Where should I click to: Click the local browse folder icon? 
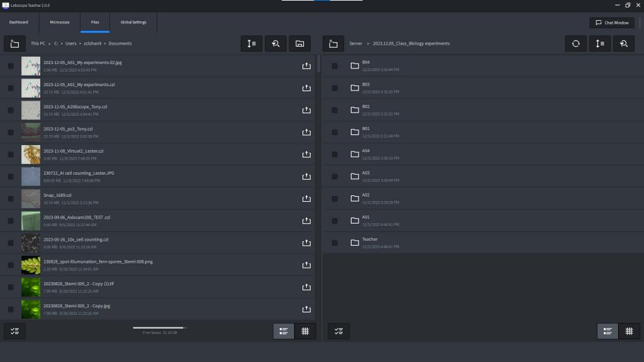(x=300, y=43)
